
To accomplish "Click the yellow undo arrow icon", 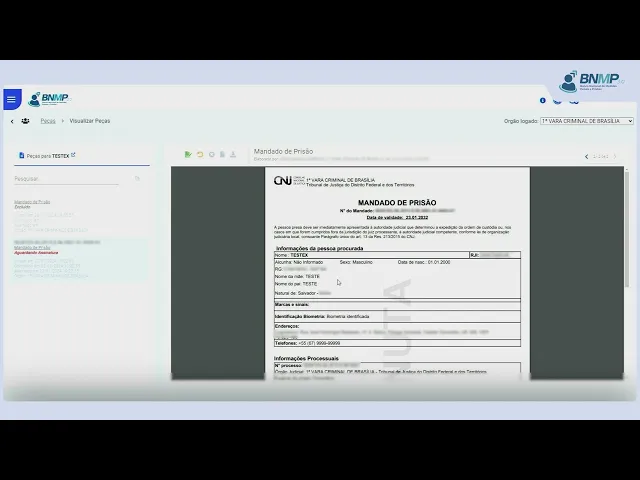I will point(200,154).
